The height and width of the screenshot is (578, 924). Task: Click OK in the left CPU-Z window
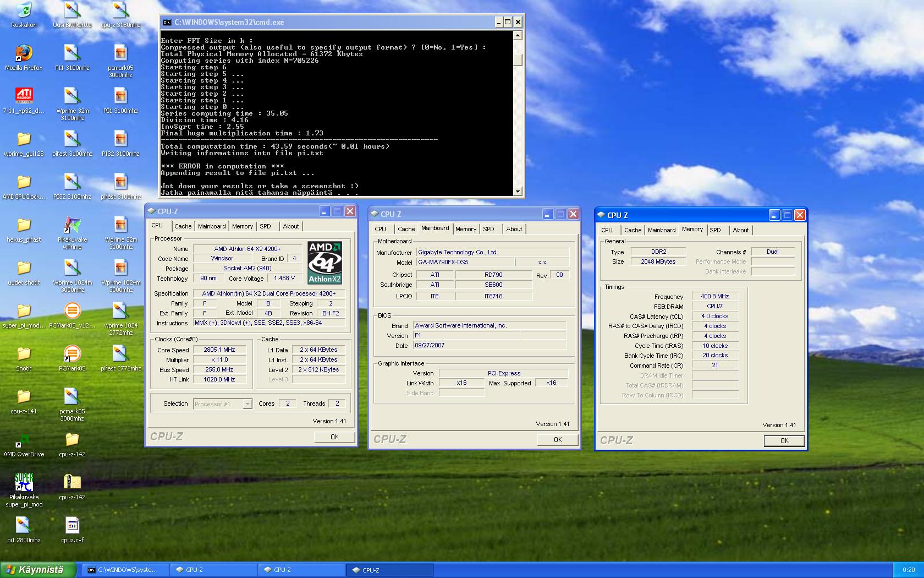tap(334, 437)
